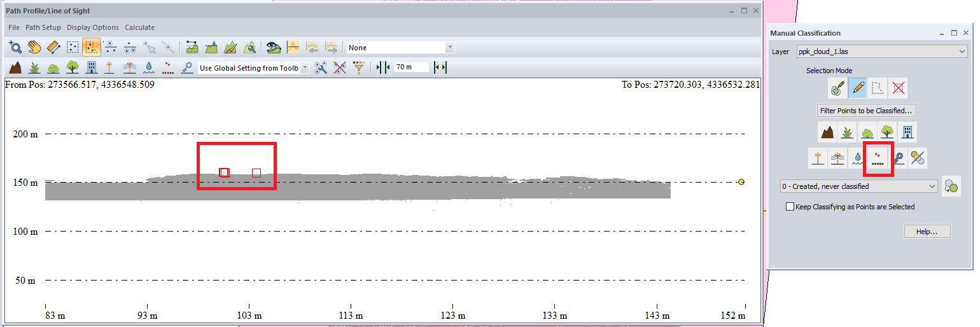Click the Help... button

click(x=927, y=232)
